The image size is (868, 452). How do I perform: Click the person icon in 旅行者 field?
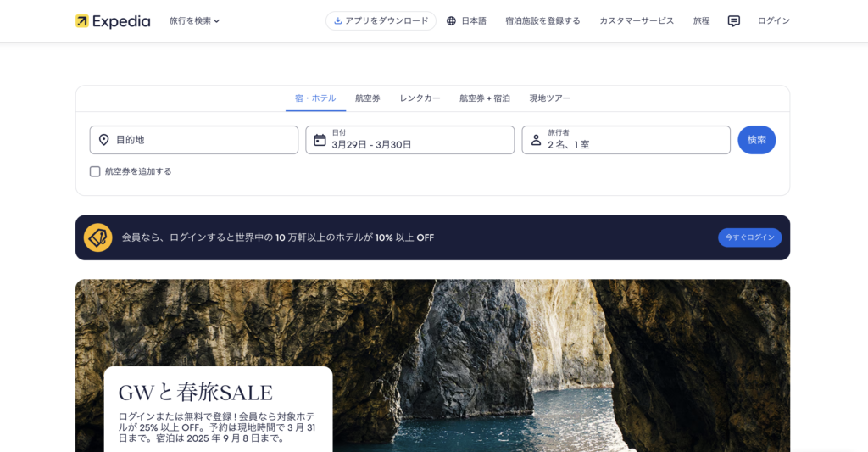tap(536, 140)
